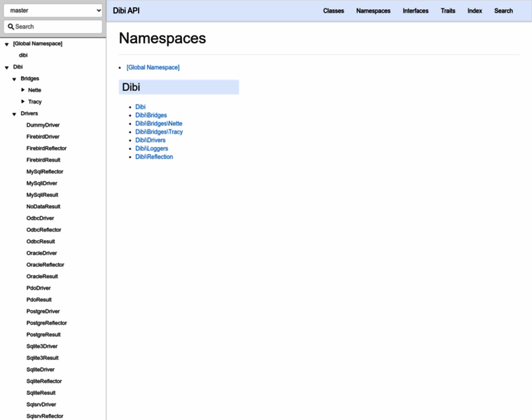This screenshot has height=420, width=532.
Task: Open Index in top navigation
Action: [475, 11]
